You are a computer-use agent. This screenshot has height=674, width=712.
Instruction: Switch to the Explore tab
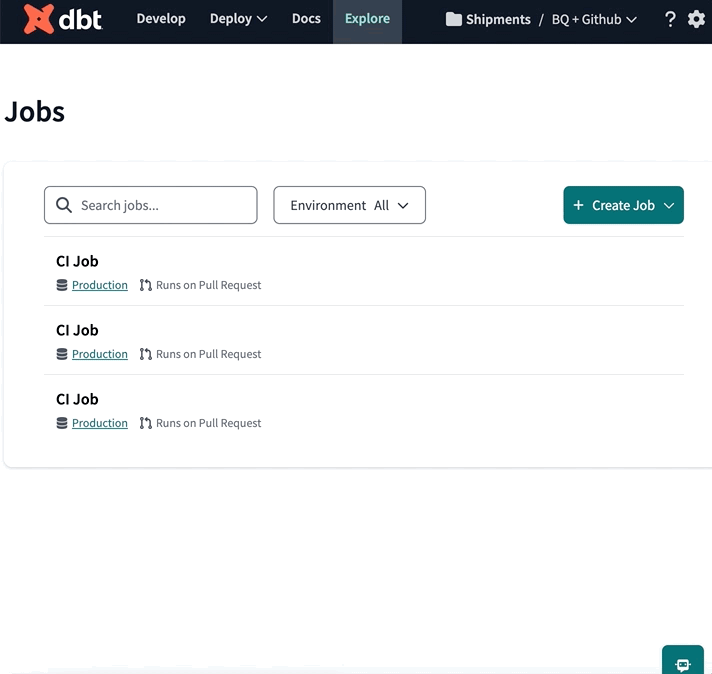click(x=367, y=19)
